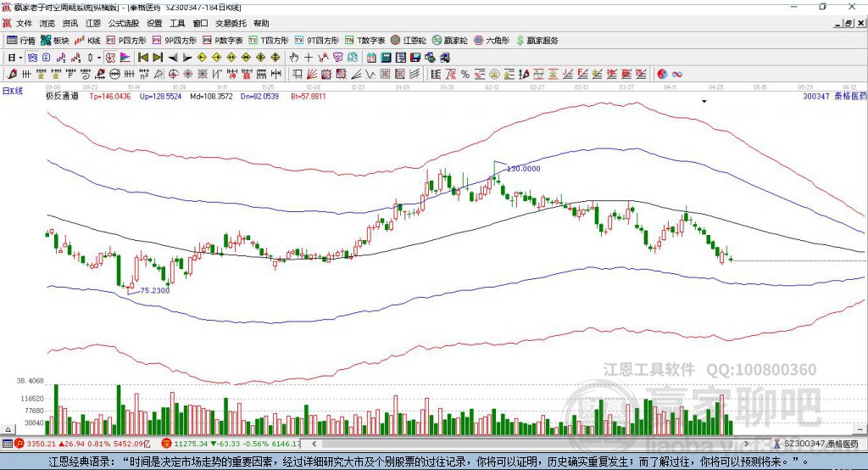Click the black right arrow icon
This screenshot has height=470, width=868.
coord(187,57)
